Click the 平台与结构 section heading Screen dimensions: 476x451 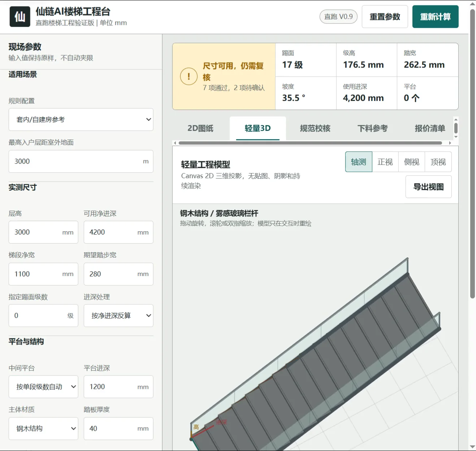click(26, 342)
